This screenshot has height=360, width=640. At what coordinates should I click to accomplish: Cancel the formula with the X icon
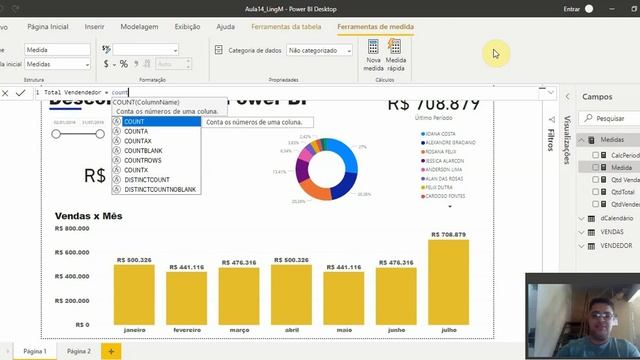[x=5, y=93]
